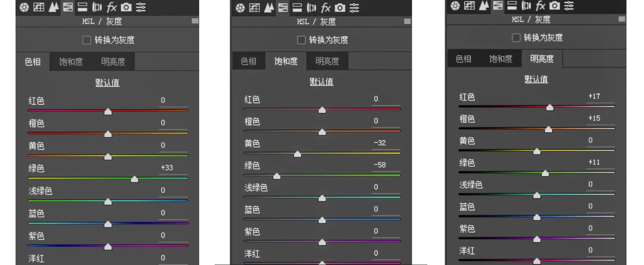Select HSL/Grayscale icon in left panel
644x265 pixels.
tap(68, 7)
